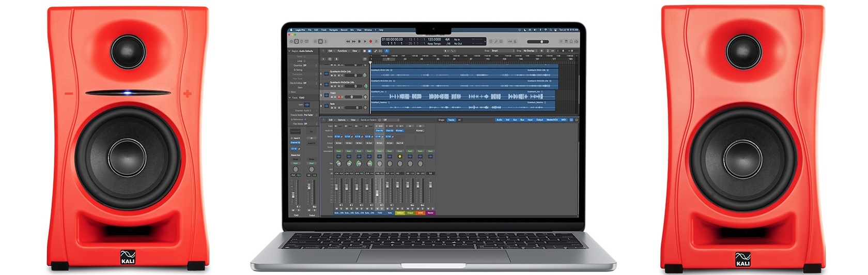This screenshot has width=868, height=275.
Task: Open the Apple menu
Action: pos(291,30)
